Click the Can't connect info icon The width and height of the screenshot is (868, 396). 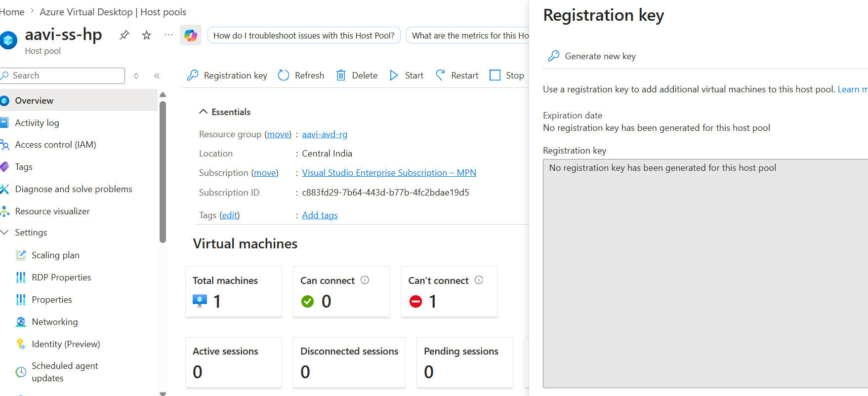tap(479, 280)
